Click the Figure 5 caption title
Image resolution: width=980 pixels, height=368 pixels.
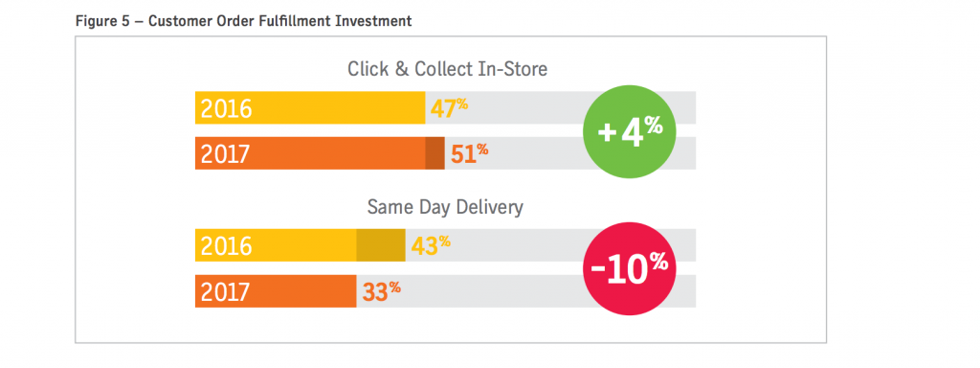click(243, 21)
